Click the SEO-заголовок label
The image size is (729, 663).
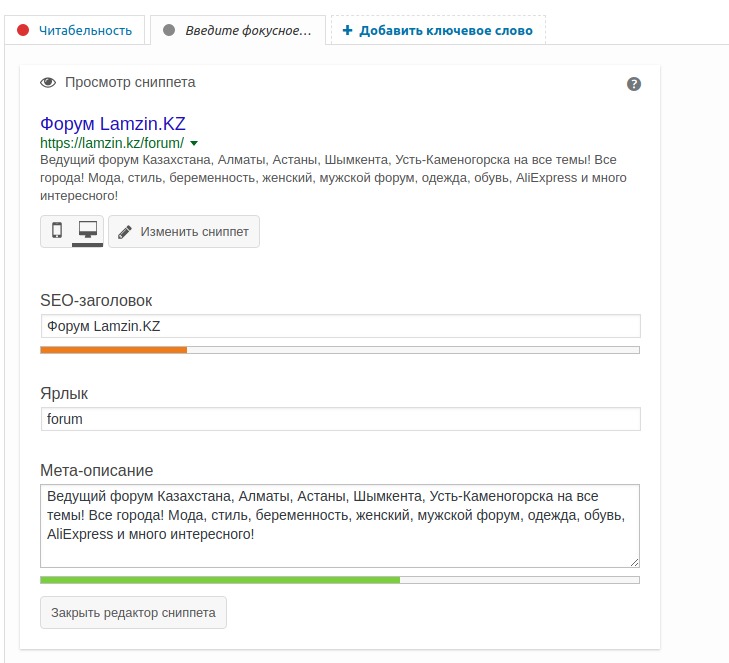coord(96,300)
